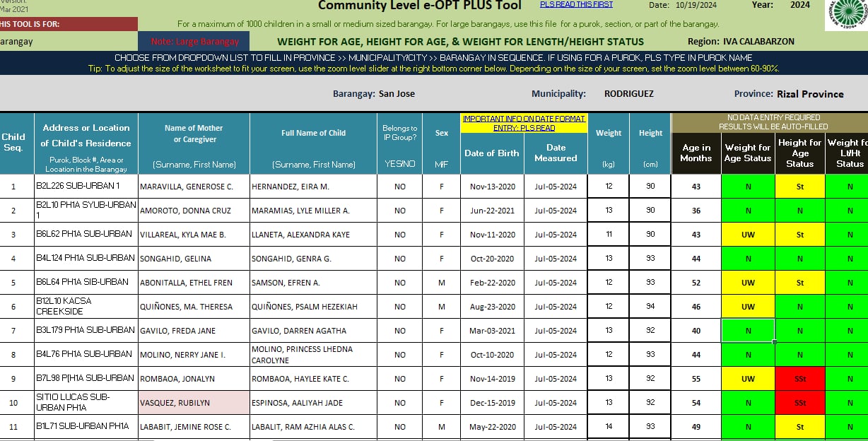Select mother name MARAVILLA, GENEROSE C.

point(194,187)
